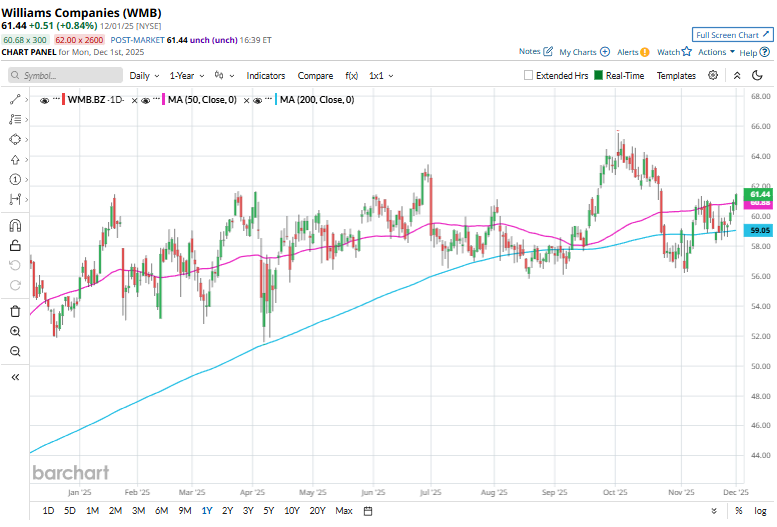The width and height of the screenshot is (777, 527).
Task: Zoom out of the chart
Action: 15,351
